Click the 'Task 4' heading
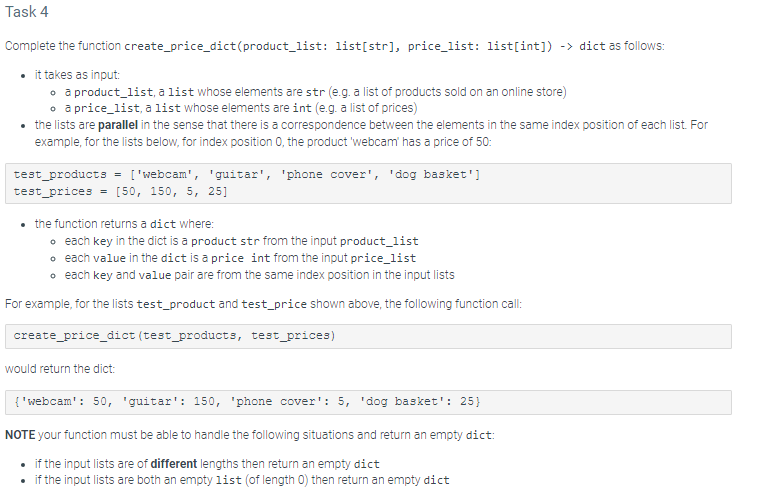Image resolution: width=757 pixels, height=494 pixels. (27, 12)
